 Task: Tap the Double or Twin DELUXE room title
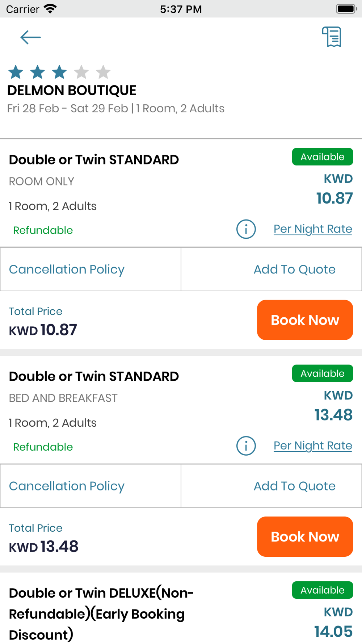tap(101, 614)
